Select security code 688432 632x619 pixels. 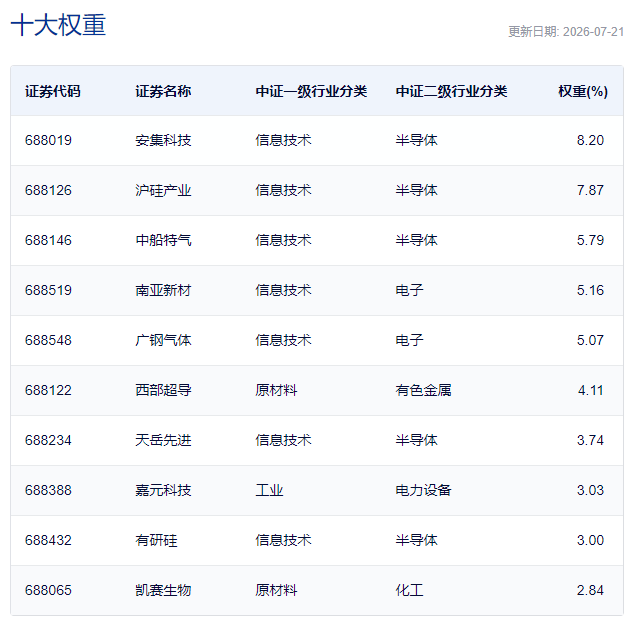click(x=48, y=540)
